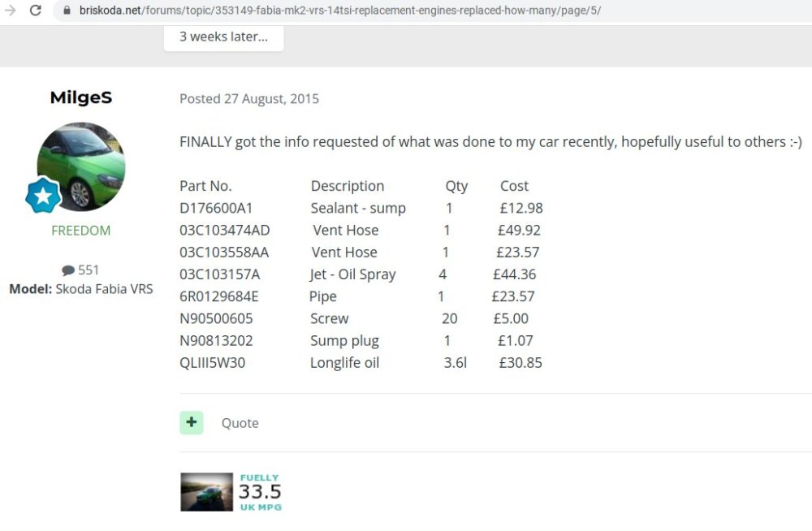Select the 551 post count
The height and width of the screenshot is (531, 812).
pyautogui.click(x=88, y=270)
